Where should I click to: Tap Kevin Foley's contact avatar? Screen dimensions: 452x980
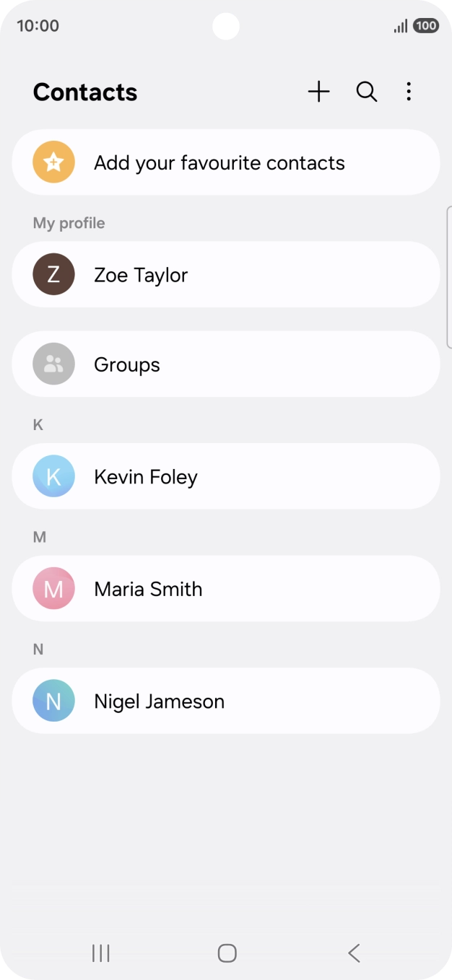[53, 476]
